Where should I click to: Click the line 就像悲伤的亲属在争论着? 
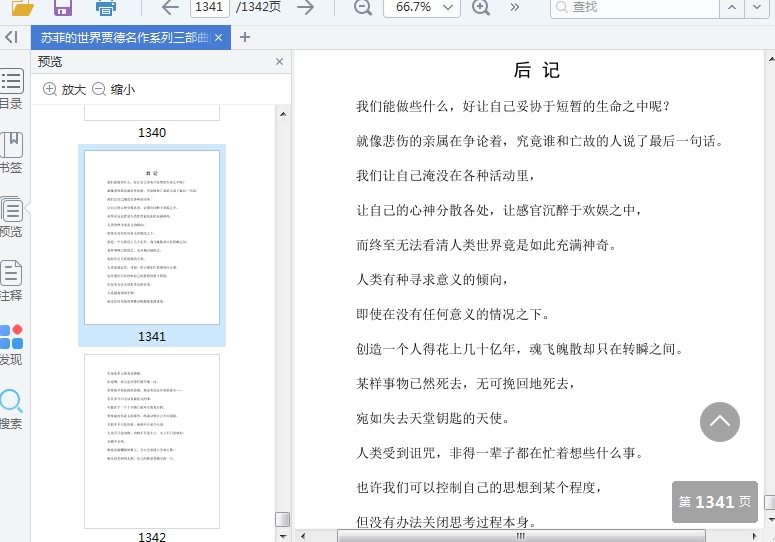tap(540, 141)
